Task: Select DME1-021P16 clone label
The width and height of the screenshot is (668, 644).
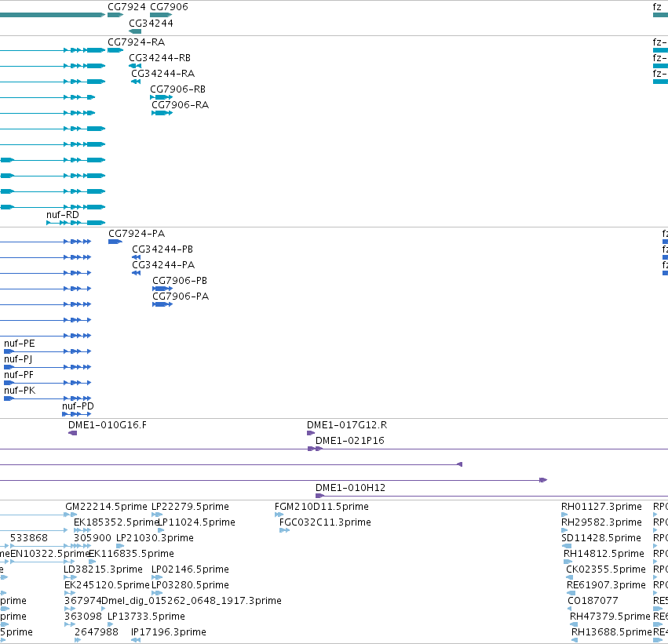Action: [350, 441]
